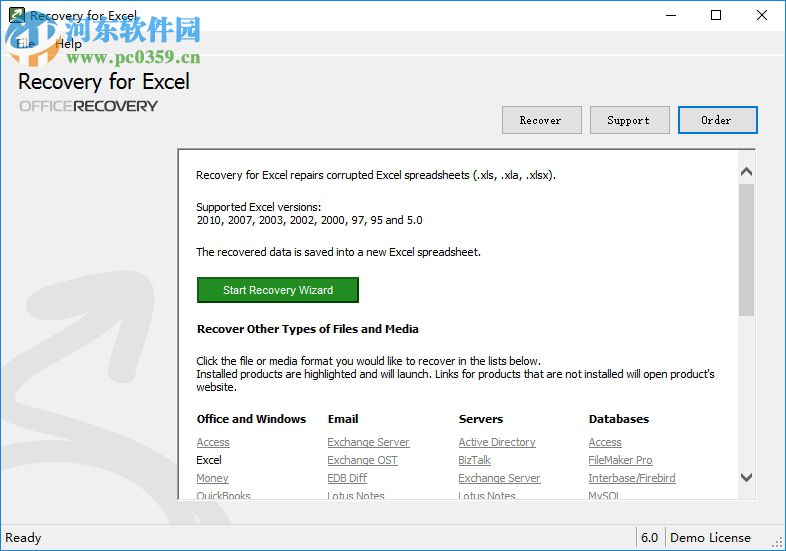Screen dimensions: 786x551
Task: Open the EDB Diff link
Action: (347, 478)
